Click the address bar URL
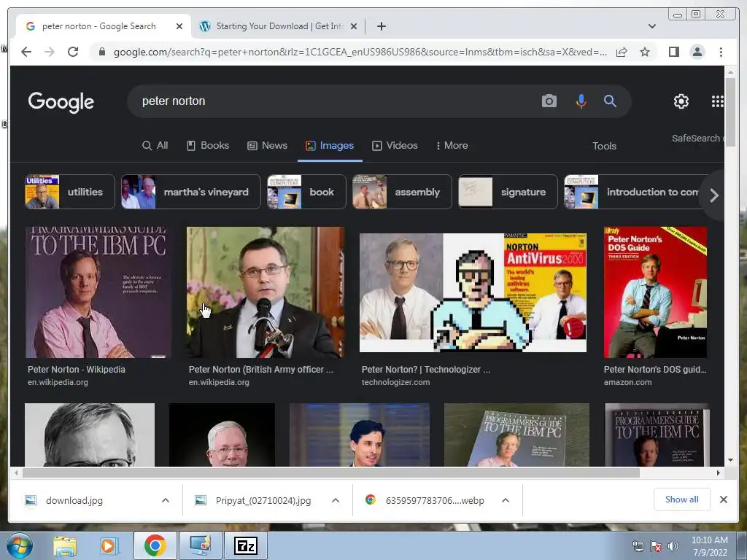 pos(360,52)
